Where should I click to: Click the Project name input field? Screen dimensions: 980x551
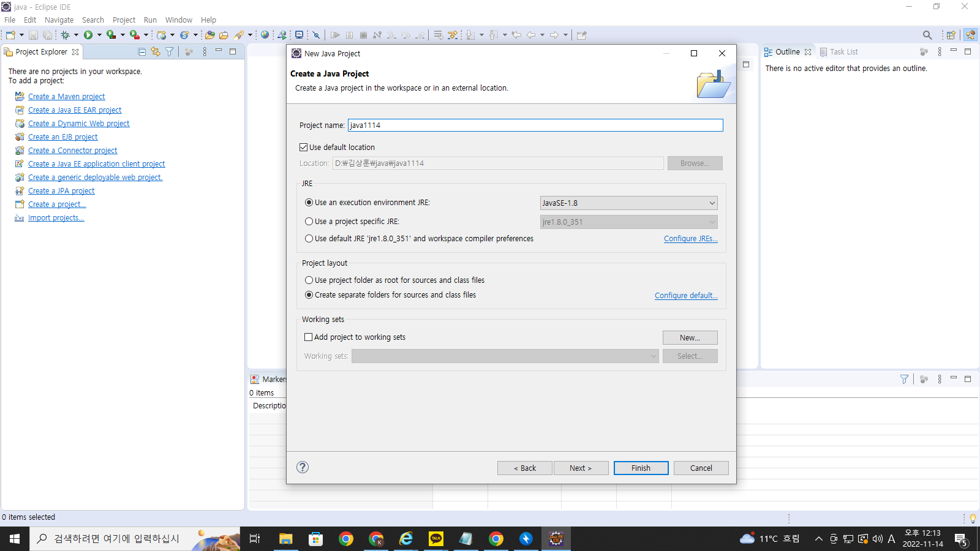535,125
